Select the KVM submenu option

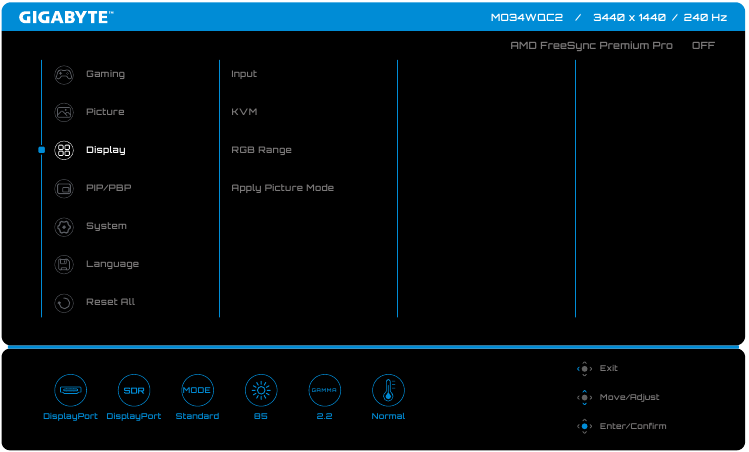[x=244, y=112]
